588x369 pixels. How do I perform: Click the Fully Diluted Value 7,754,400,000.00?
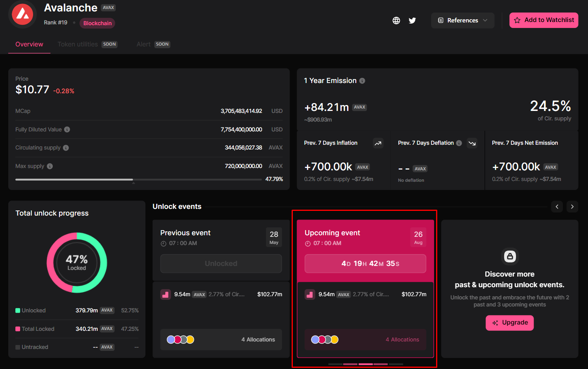[241, 129]
